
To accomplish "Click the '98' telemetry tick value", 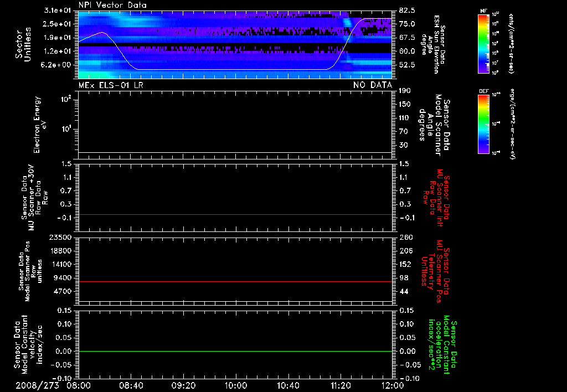I will 404,278.
